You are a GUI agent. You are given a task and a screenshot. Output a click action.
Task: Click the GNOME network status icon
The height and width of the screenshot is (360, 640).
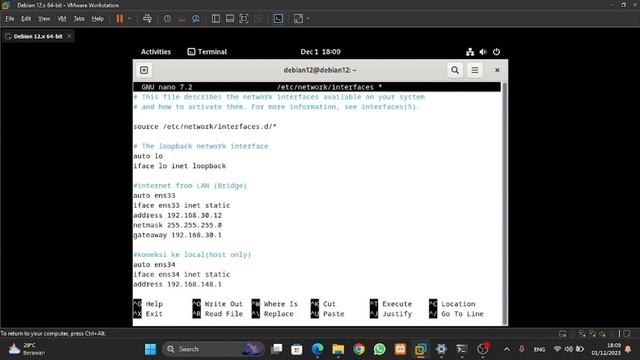coord(470,52)
